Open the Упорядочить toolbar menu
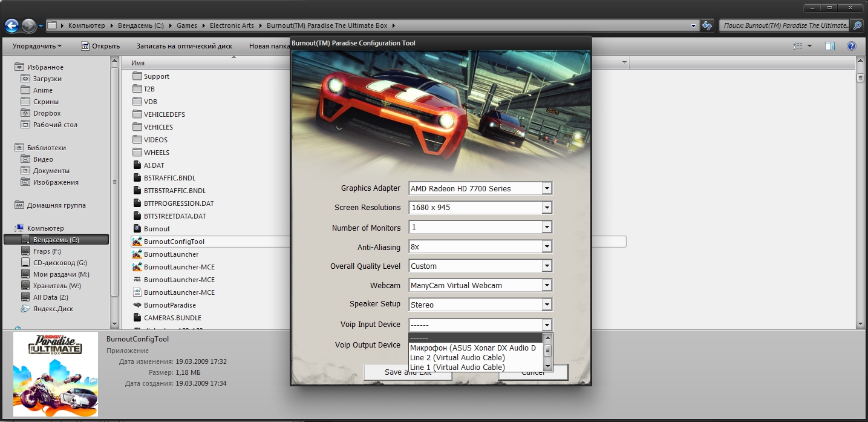Screen dimensions: 868x422 click(x=37, y=46)
